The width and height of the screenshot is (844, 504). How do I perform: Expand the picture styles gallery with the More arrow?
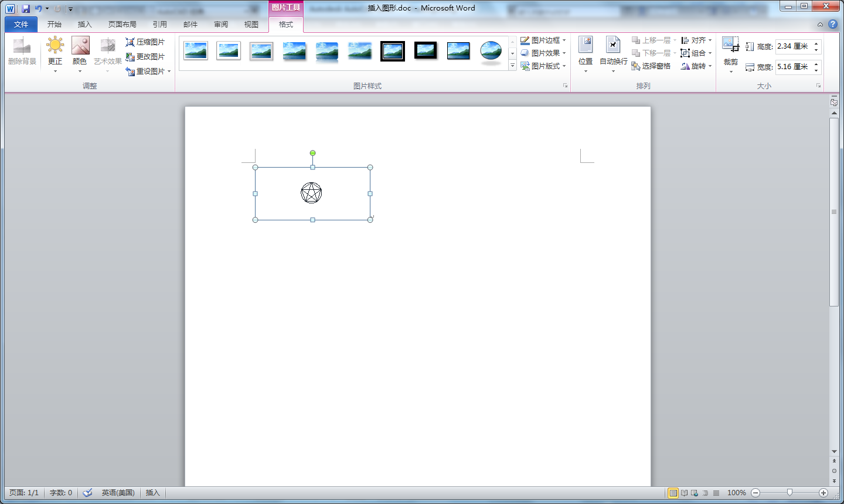[512, 66]
